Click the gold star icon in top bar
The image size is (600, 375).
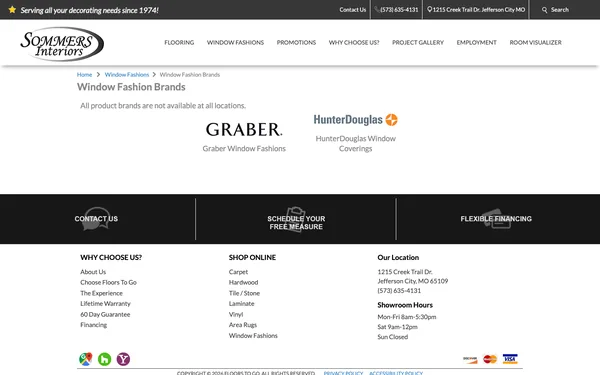click(12, 10)
